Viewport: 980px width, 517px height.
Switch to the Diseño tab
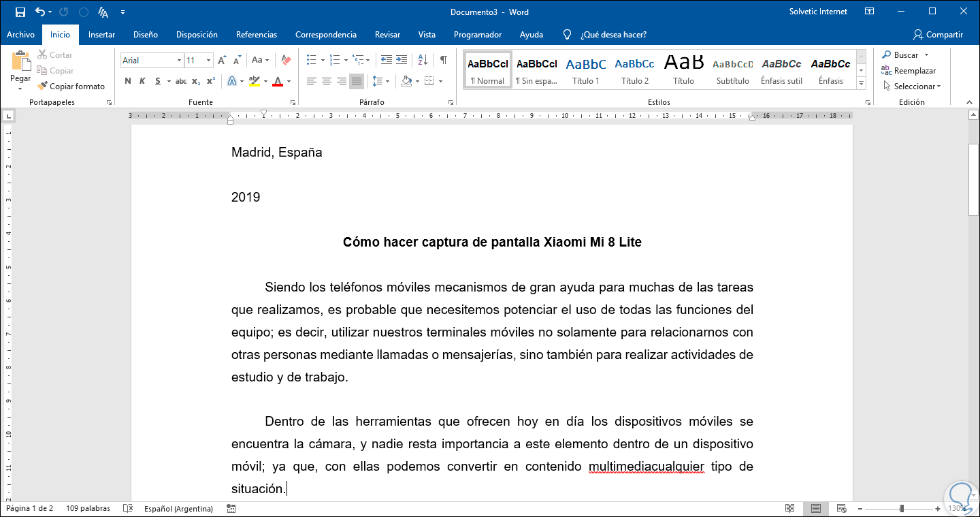point(146,35)
